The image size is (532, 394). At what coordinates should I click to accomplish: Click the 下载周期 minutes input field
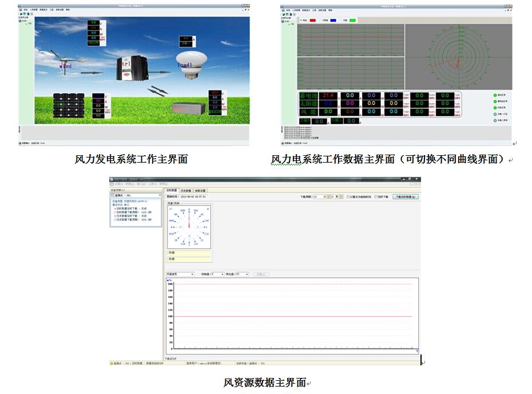pos(319,196)
